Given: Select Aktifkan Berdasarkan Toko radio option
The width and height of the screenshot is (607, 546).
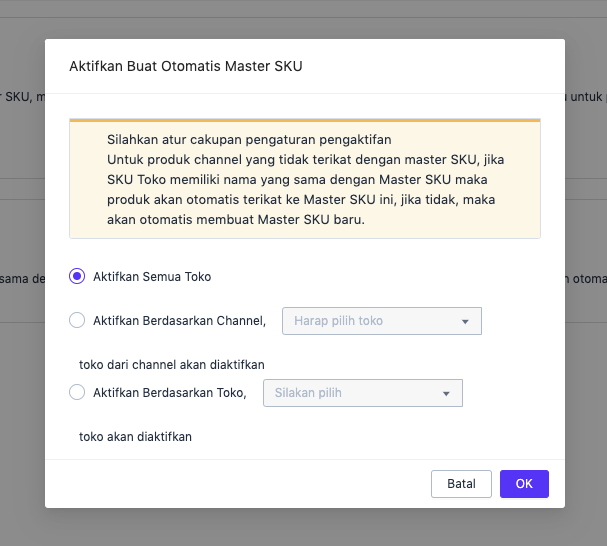Looking at the screenshot, I should click(77, 392).
